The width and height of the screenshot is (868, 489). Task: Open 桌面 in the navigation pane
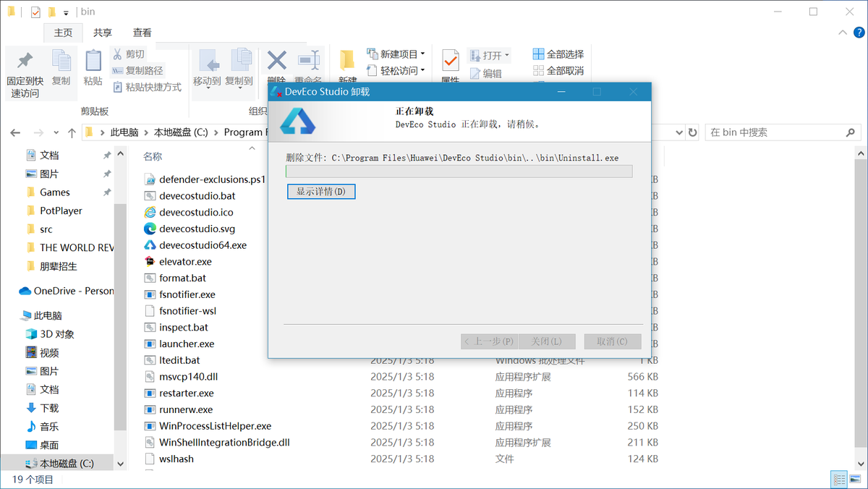49,445
